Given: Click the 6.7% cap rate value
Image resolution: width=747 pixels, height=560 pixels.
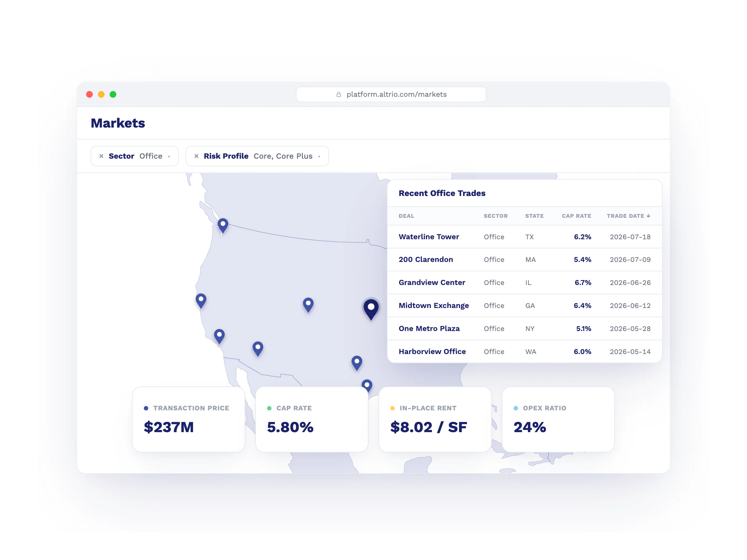Looking at the screenshot, I should click(x=583, y=282).
